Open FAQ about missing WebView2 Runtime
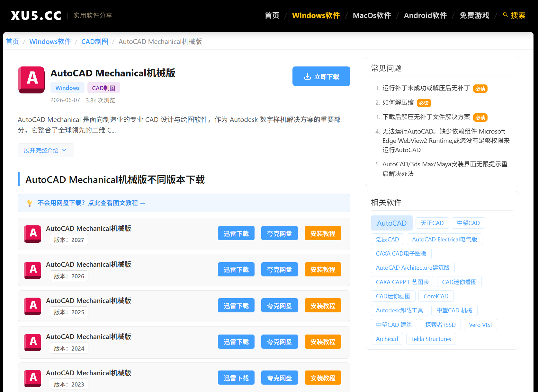 (x=446, y=141)
